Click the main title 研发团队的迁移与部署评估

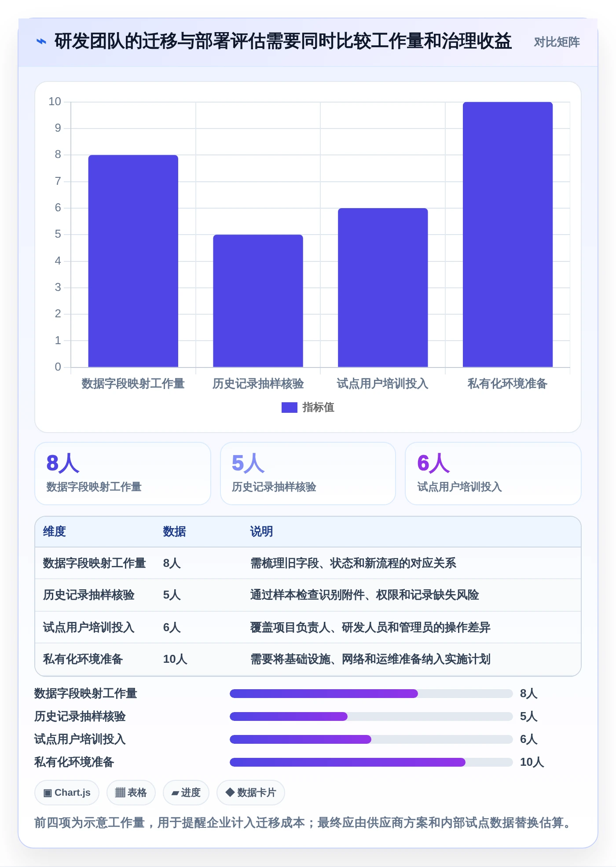tap(283, 41)
